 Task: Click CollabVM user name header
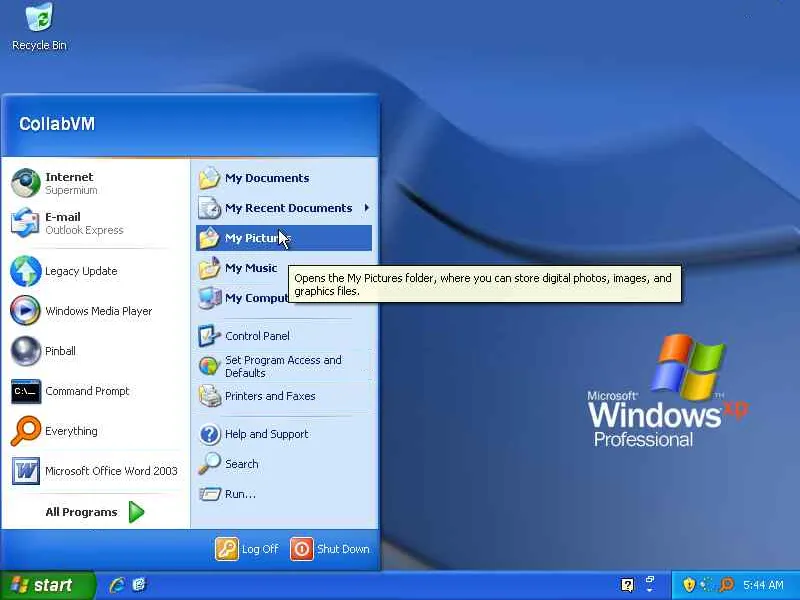[x=57, y=124]
